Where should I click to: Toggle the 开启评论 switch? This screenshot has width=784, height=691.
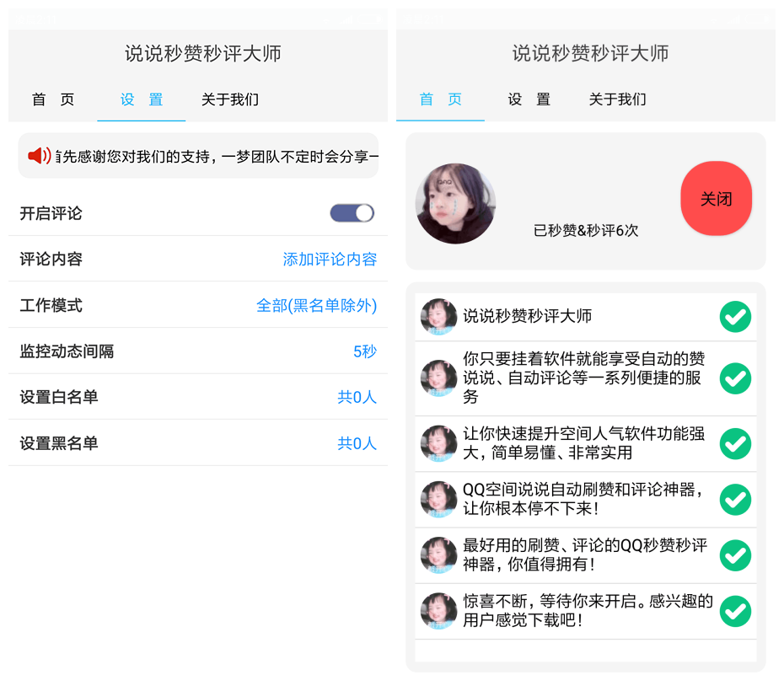(352, 213)
